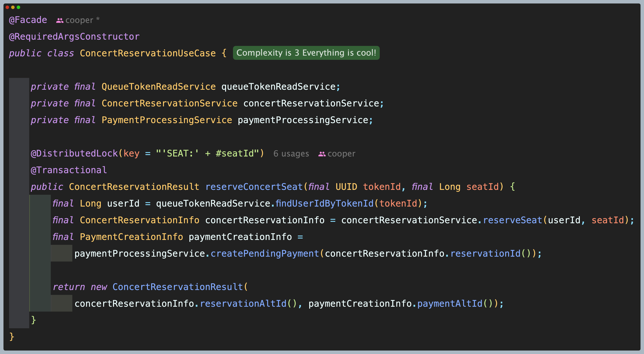Click the createPendingPayment method call
Screen dimensions: 644x354
click(x=265, y=253)
